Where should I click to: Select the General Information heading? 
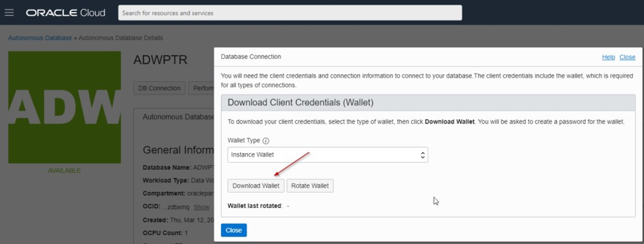[178, 150]
